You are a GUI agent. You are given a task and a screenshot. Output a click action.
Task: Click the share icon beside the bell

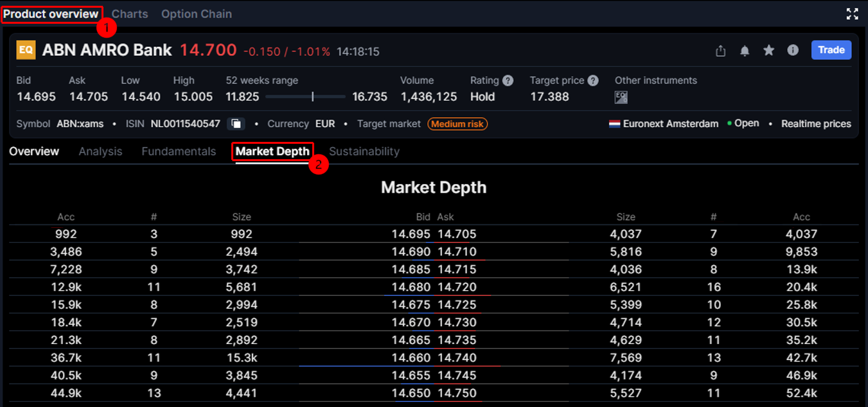720,51
